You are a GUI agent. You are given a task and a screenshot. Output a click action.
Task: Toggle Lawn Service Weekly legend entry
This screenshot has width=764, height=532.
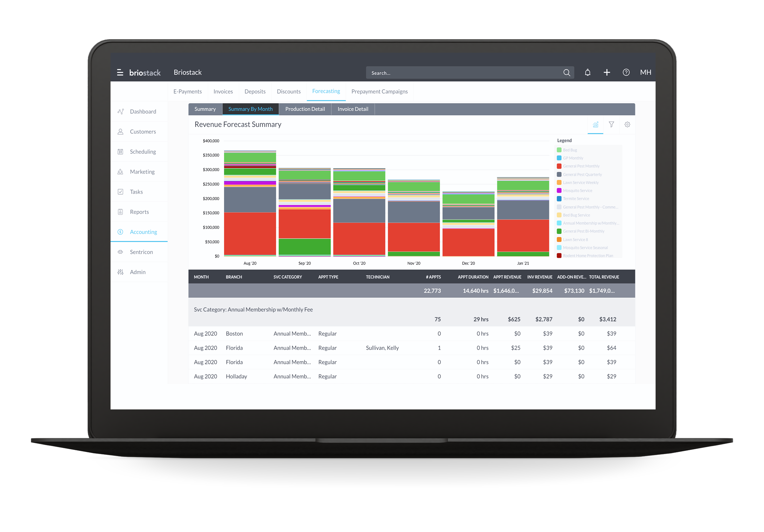(578, 183)
